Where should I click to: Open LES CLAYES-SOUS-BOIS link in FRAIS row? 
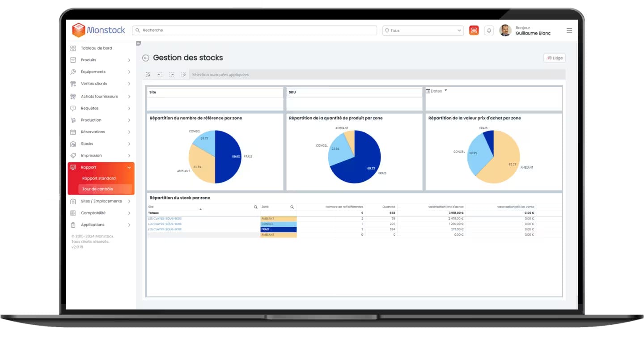[x=165, y=229]
